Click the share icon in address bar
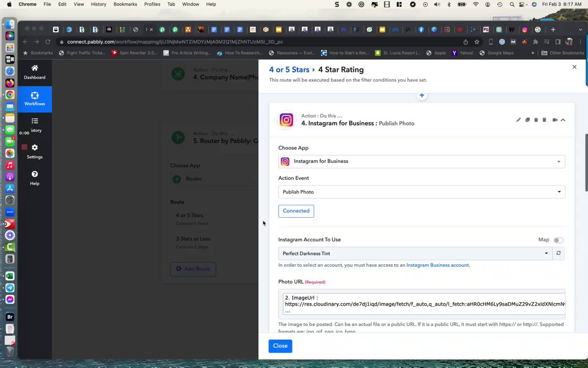Viewport: 588px width, 368px height. [465, 42]
